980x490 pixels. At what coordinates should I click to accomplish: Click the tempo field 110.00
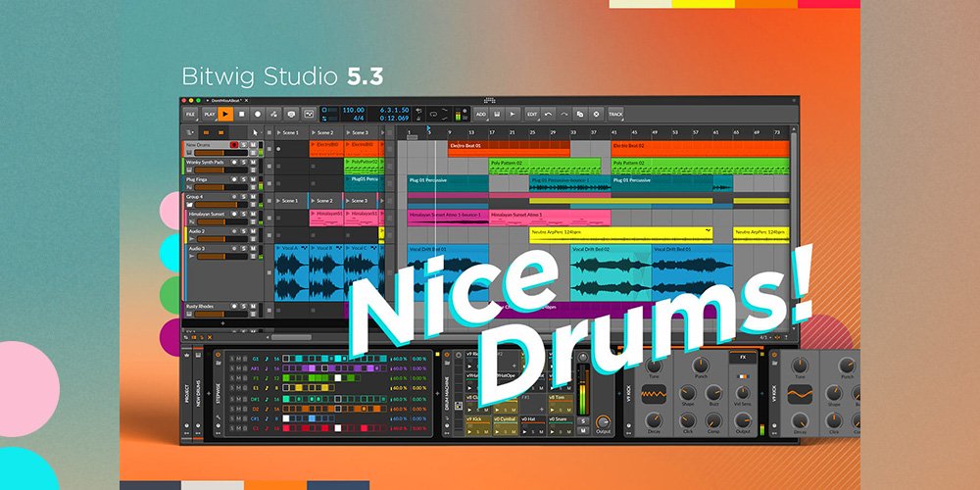tap(354, 110)
